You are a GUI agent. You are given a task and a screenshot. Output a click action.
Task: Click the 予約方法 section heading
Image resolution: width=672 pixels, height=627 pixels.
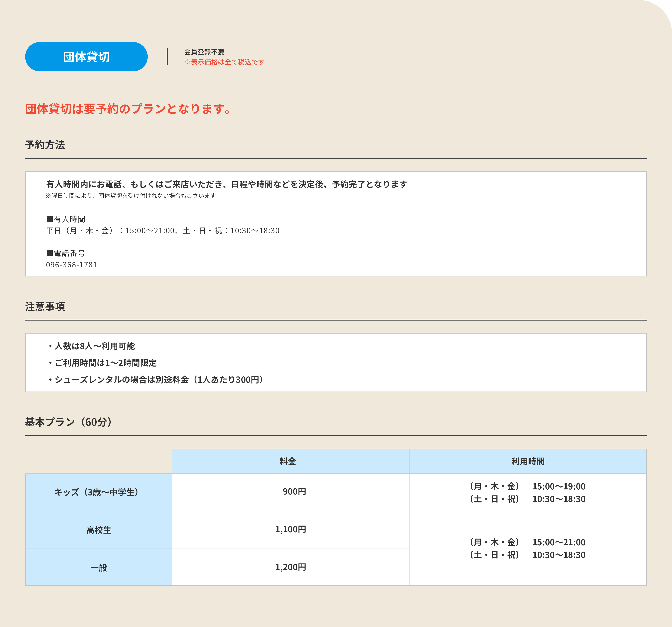(45, 145)
